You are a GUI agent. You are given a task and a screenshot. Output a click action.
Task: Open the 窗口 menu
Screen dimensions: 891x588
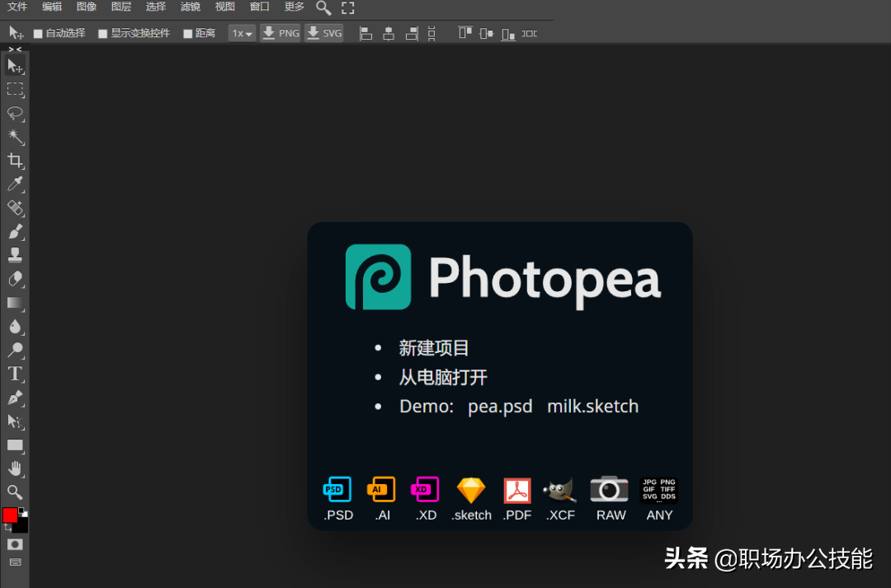click(260, 7)
